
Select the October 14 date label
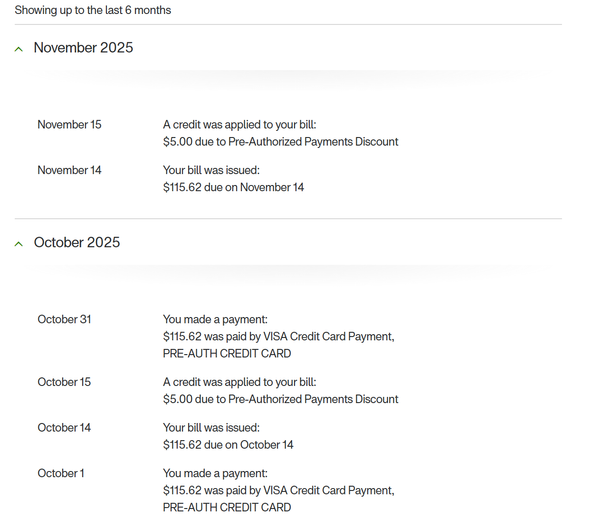click(x=64, y=428)
